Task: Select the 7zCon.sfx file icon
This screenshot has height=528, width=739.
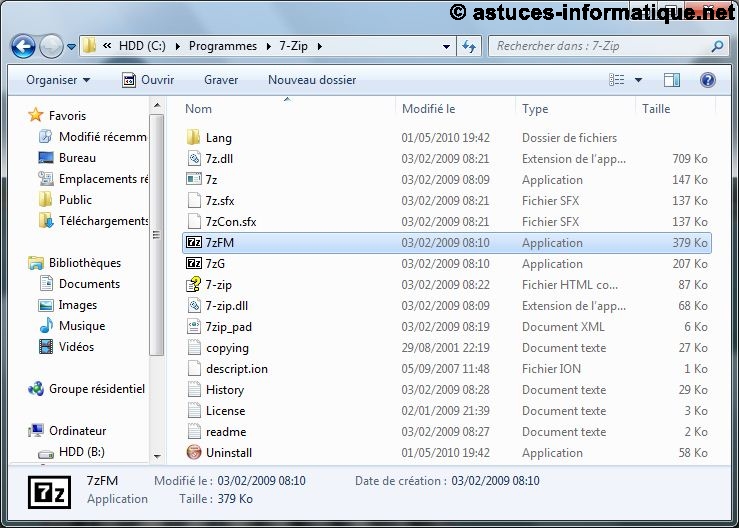Action: pyautogui.click(x=194, y=221)
